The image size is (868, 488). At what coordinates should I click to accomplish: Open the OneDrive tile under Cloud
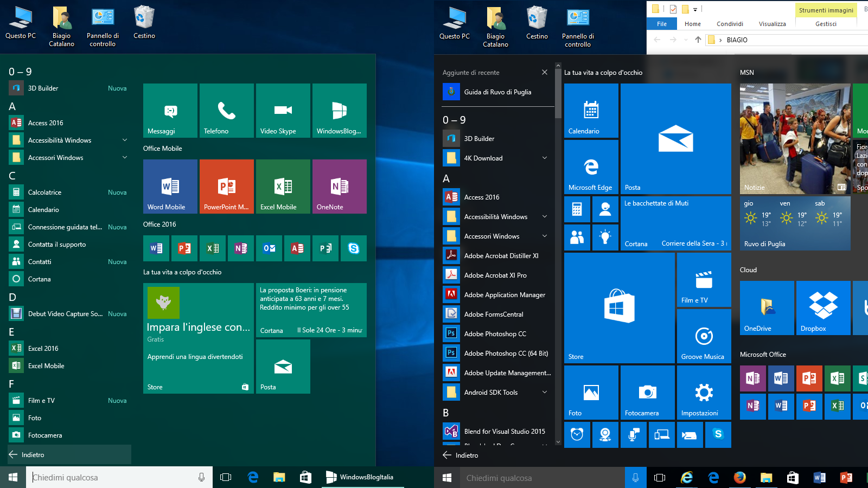click(767, 308)
